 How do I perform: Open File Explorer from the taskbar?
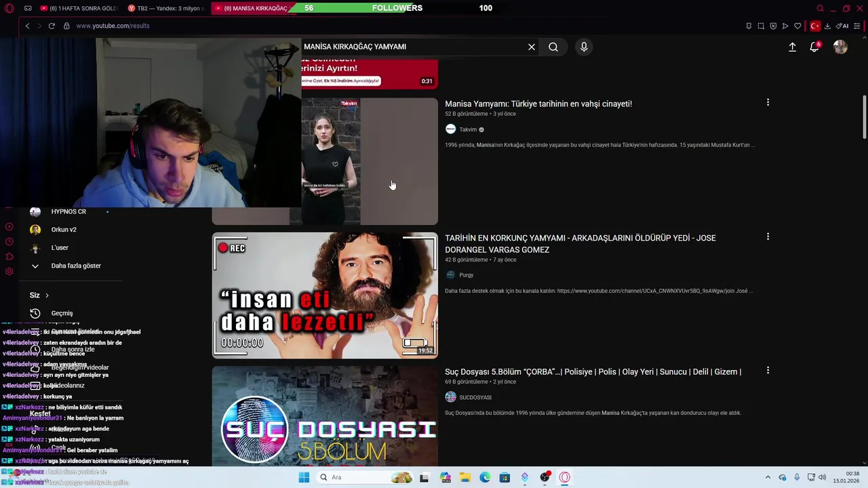click(465, 477)
